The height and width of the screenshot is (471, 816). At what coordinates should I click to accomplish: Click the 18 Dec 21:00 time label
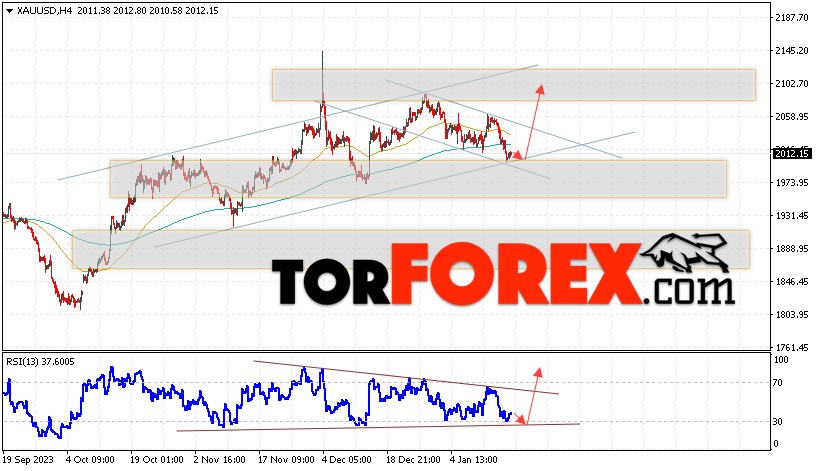413,460
